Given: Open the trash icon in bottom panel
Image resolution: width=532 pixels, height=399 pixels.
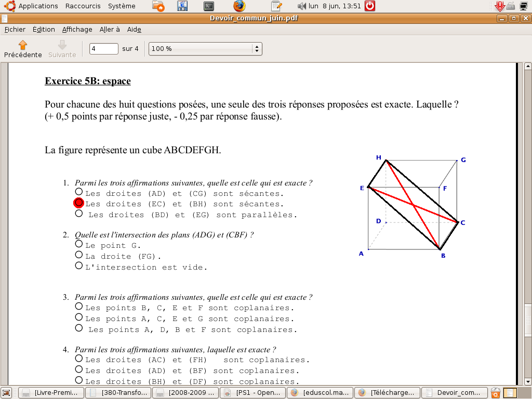Looking at the screenshot, I should 496,393.
